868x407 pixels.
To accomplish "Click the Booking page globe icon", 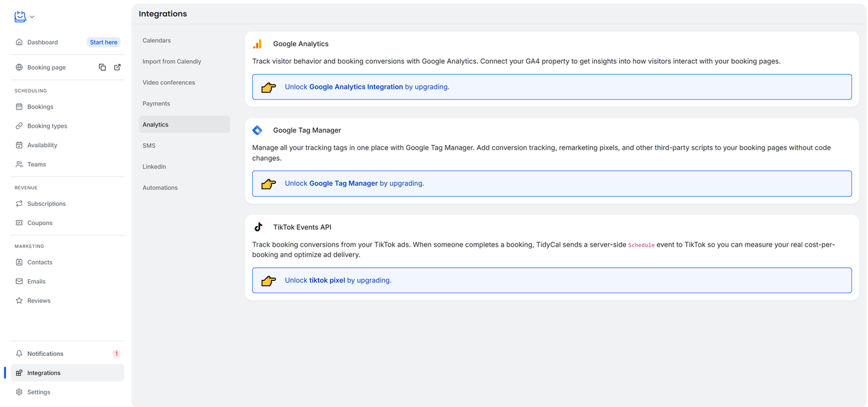I will coord(19,67).
